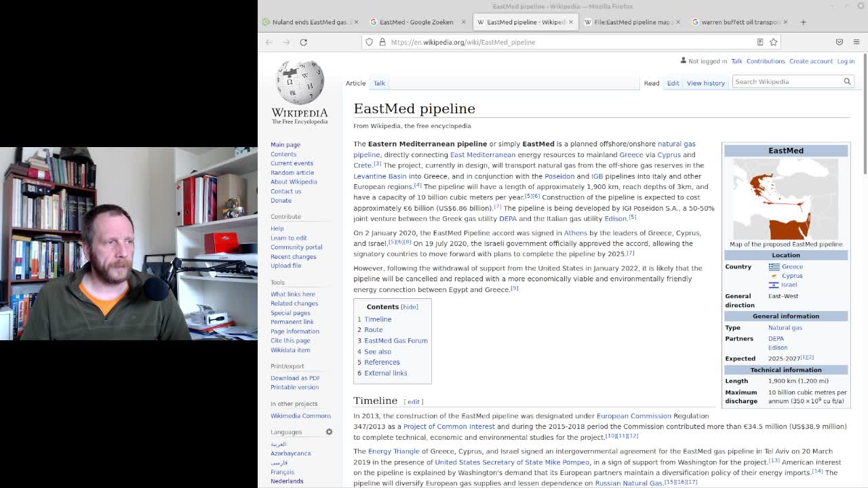Open the Pocket save icon in toolbar
The height and width of the screenshot is (488, 868).
click(840, 42)
